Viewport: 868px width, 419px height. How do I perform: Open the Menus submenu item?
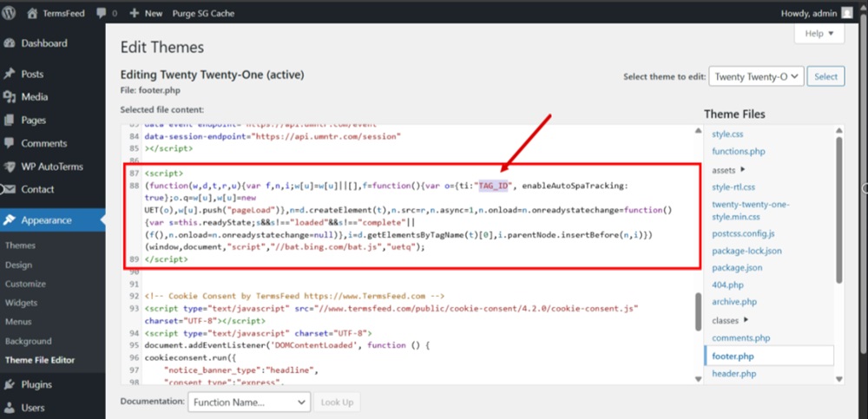click(x=18, y=322)
